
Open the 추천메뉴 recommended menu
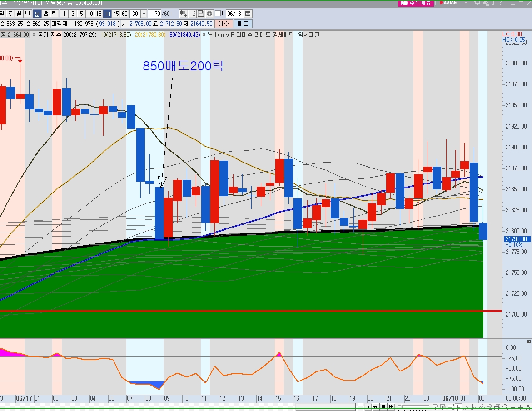coord(416,3)
